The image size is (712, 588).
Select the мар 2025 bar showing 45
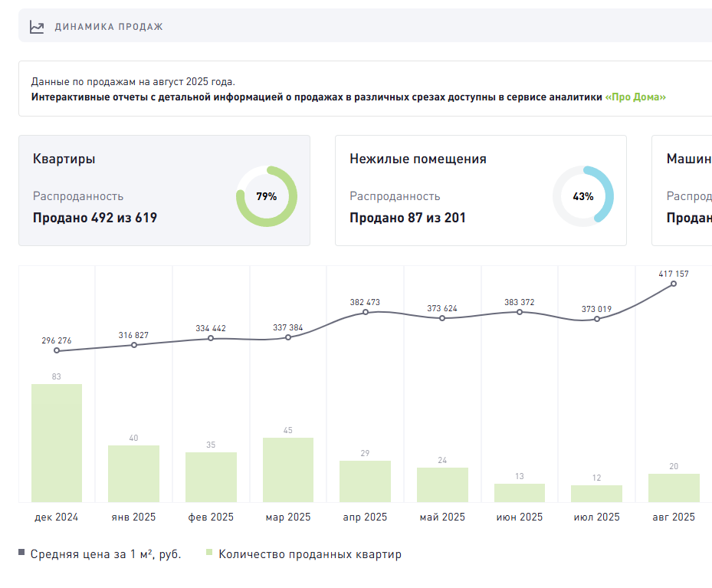(x=288, y=470)
